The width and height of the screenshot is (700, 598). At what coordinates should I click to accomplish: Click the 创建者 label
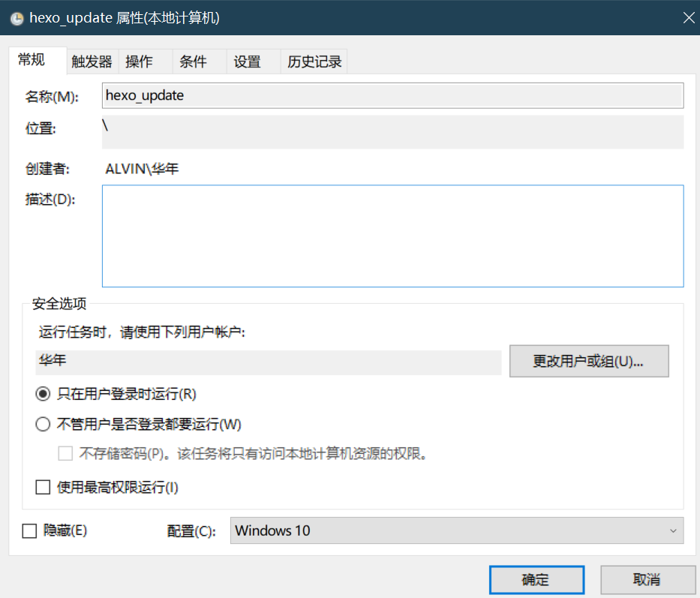coord(47,169)
